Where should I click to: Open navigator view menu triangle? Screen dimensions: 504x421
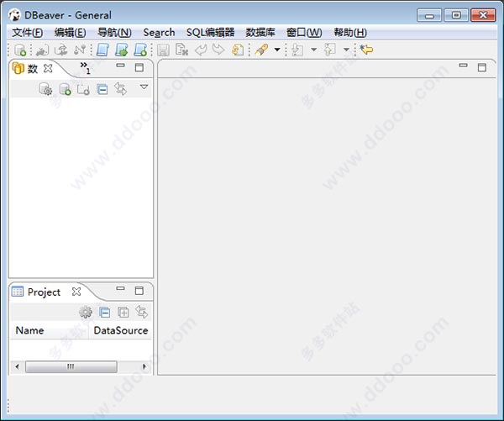pos(144,87)
